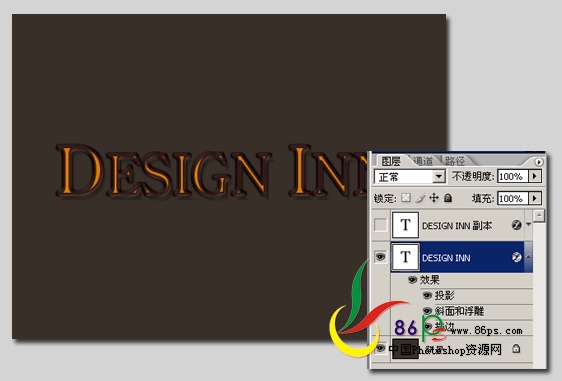This screenshot has width=562, height=381.
Task: Collapse effects of DESIGN INN layer
Action: pos(529,257)
